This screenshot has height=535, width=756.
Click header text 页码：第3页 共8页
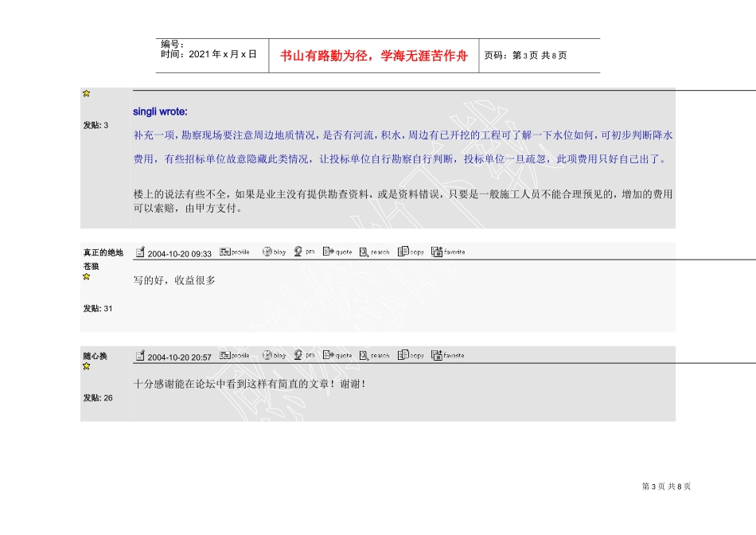click(x=525, y=56)
